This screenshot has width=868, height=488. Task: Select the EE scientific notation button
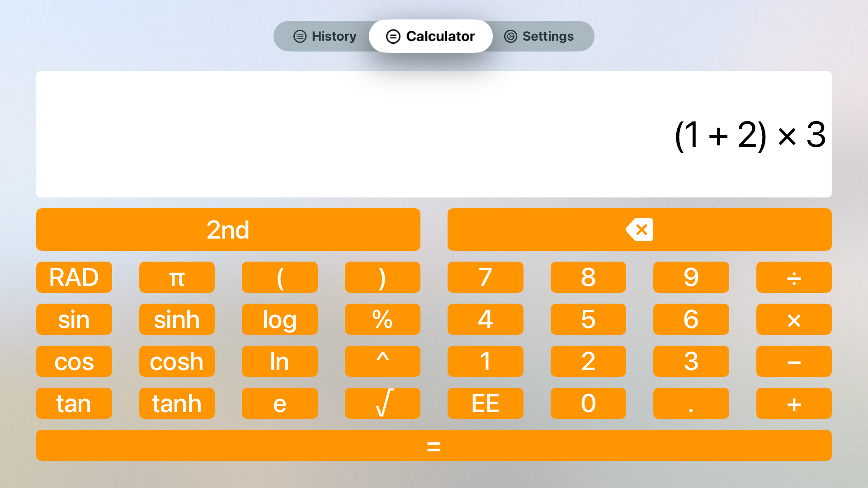coord(485,403)
